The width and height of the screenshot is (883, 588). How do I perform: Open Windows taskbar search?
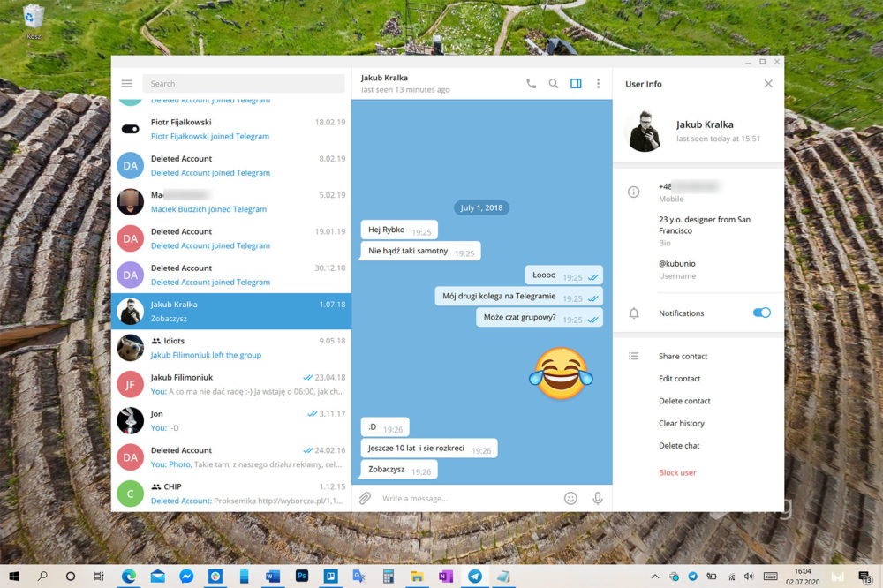tap(42, 577)
